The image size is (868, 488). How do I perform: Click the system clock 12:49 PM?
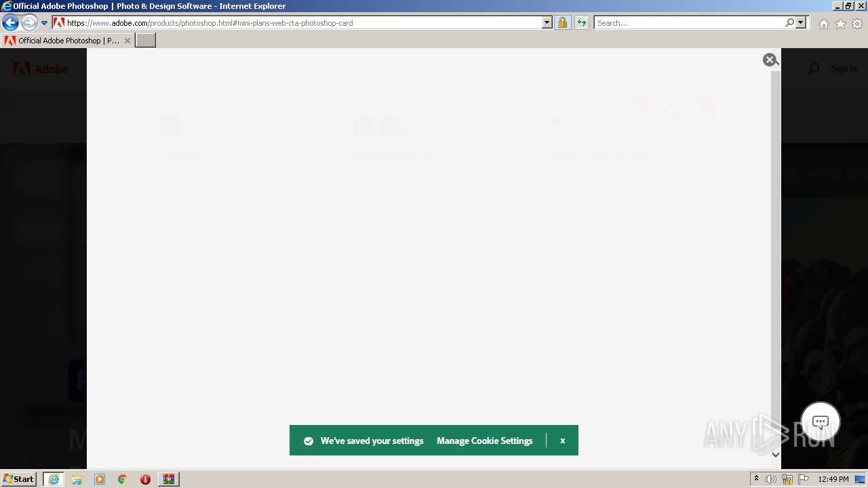click(833, 479)
